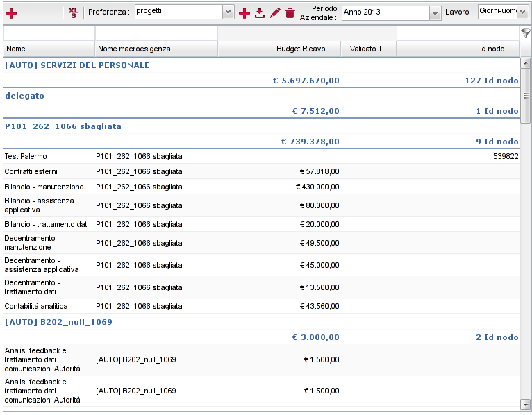Click the vertical scrollbar down arrow
532x415 pixels.
click(x=526, y=403)
